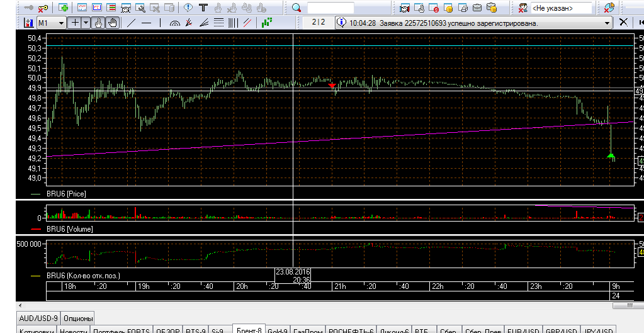Viewport: 644px width, 333px height.
Task: Select the horizontal dotted levels tool
Action: click(218, 23)
